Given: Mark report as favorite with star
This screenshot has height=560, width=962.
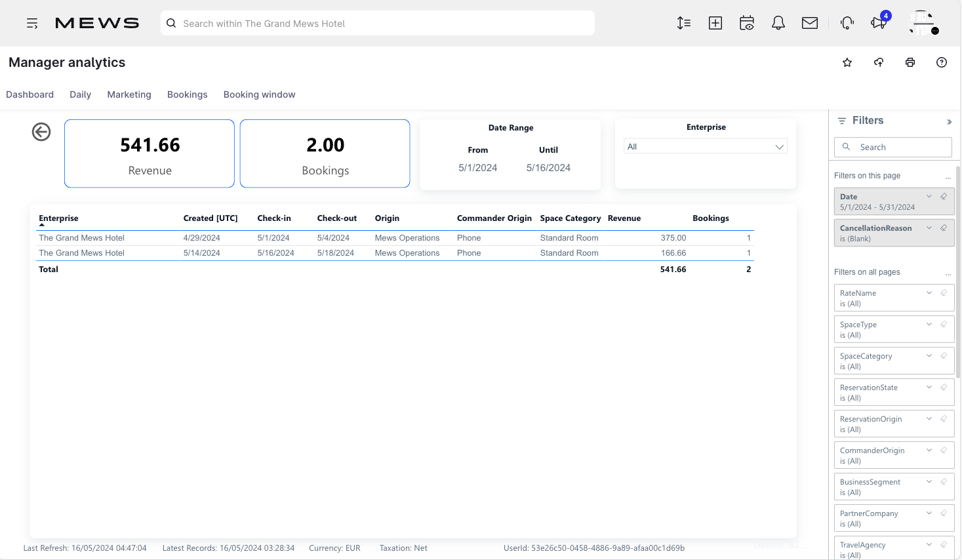Looking at the screenshot, I should click(847, 62).
